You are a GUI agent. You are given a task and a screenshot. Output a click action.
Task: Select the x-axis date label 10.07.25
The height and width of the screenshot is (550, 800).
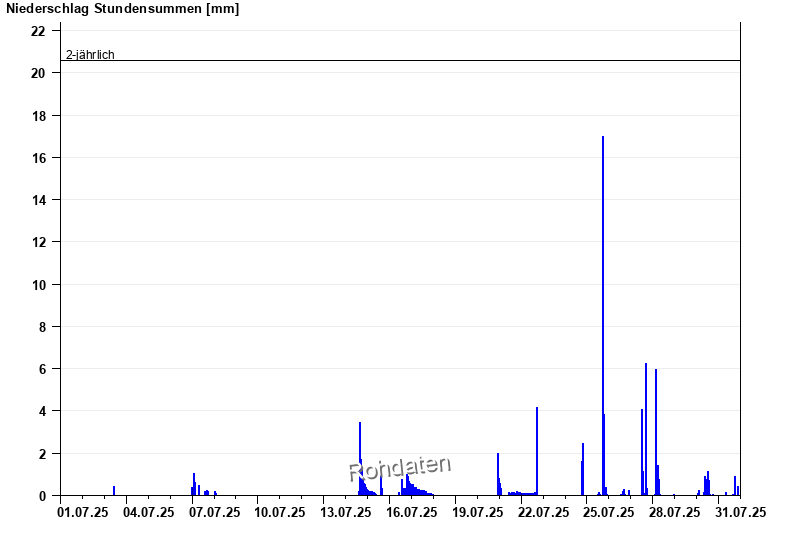click(280, 513)
